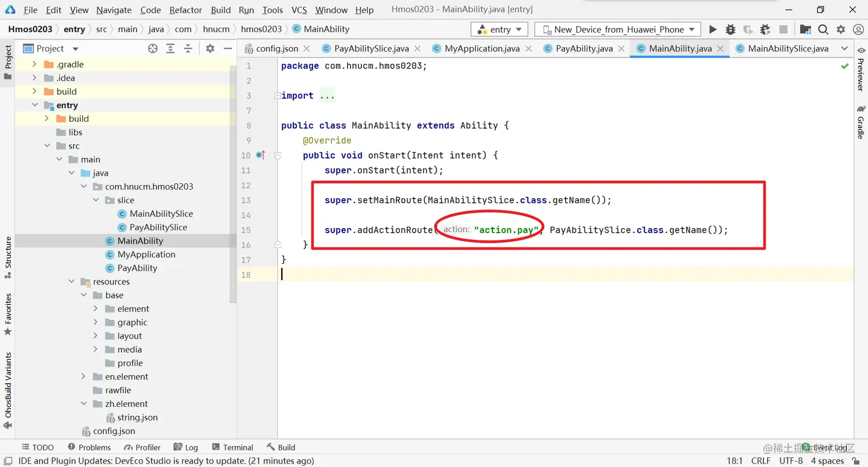Expand the .idea folder
The height and width of the screenshot is (467, 868).
point(34,78)
